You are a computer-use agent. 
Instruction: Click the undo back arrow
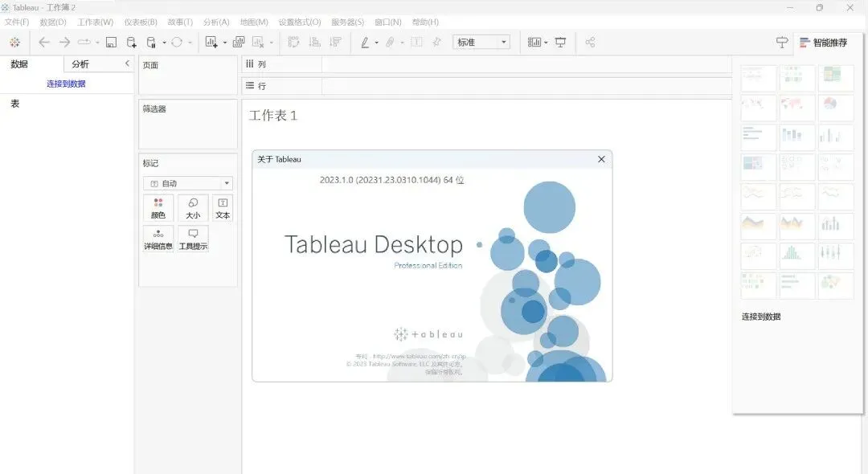point(44,43)
